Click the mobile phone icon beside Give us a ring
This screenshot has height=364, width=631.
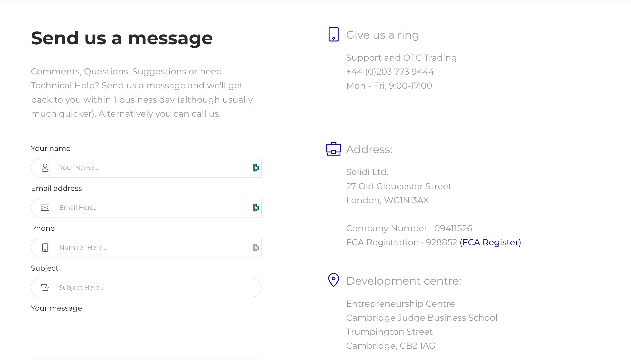333,34
